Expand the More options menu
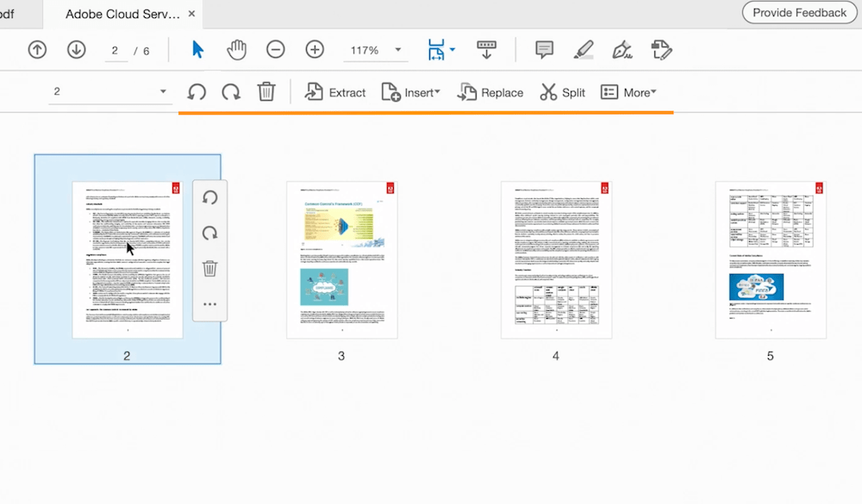The height and width of the screenshot is (504, 862). (x=629, y=91)
